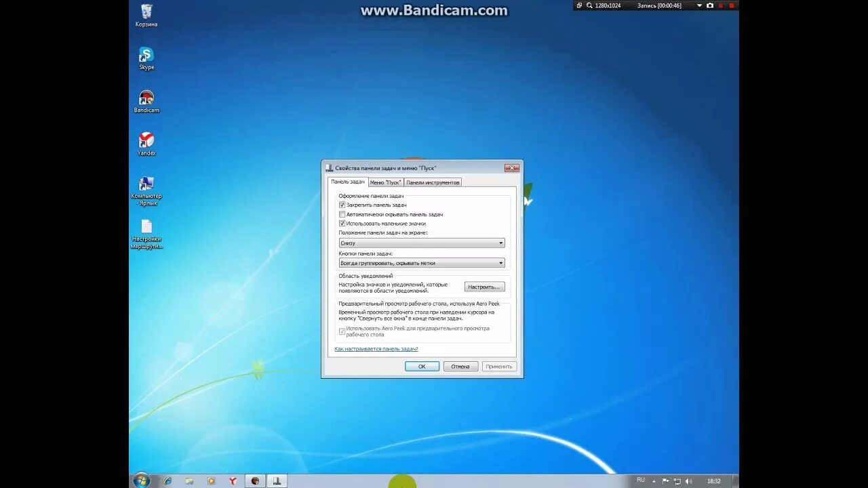Open volume speaker tray icon
This screenshot has width=868, height=488.
tap(688, 481)
